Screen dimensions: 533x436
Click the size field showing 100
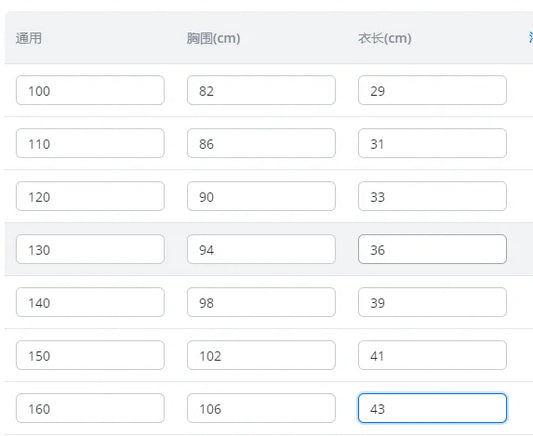point(90,90)
